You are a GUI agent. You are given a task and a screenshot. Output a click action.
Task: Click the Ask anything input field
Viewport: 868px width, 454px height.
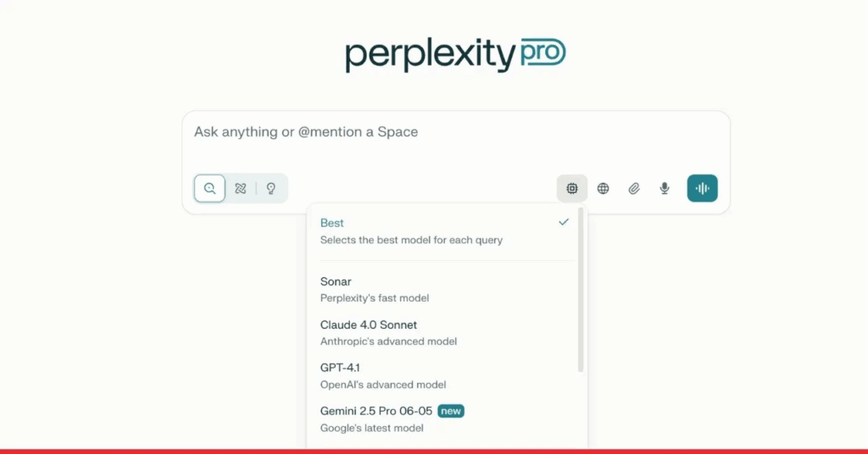point(456,132)
